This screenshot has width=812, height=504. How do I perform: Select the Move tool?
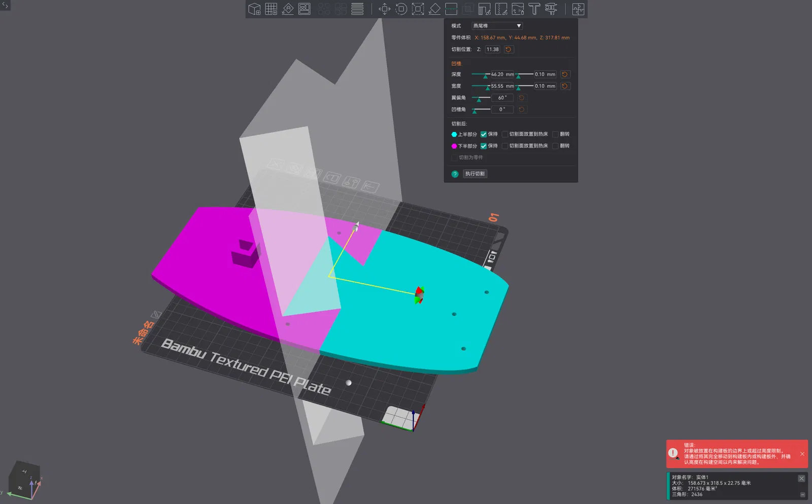(384, 9)
